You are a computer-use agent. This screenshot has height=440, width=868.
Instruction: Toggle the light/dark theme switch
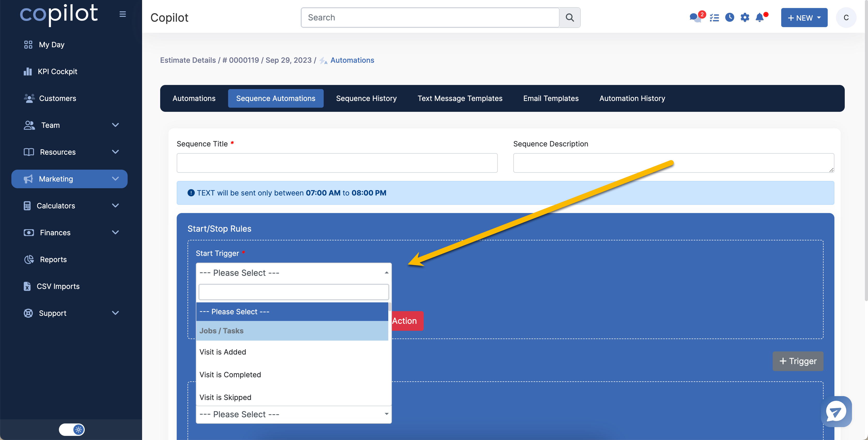pyautogui.click(x=72, y=430)
